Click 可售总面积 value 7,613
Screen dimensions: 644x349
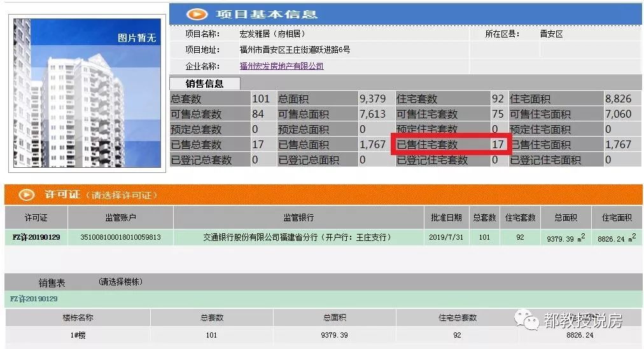[372, 114]
